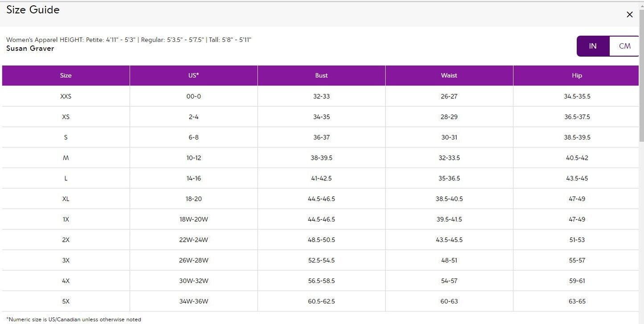Select the XL size label
The image size is (644, 324).
66,199
